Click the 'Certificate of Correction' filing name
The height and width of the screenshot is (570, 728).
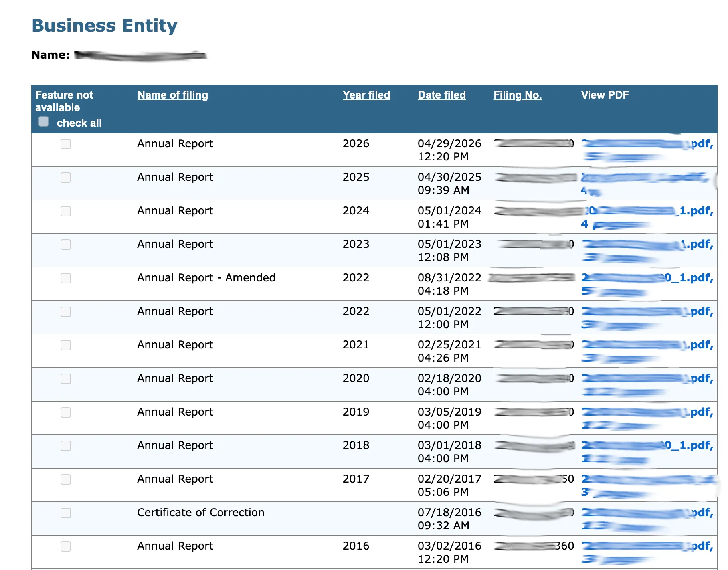pyautogui.click(x=201, y=512)
